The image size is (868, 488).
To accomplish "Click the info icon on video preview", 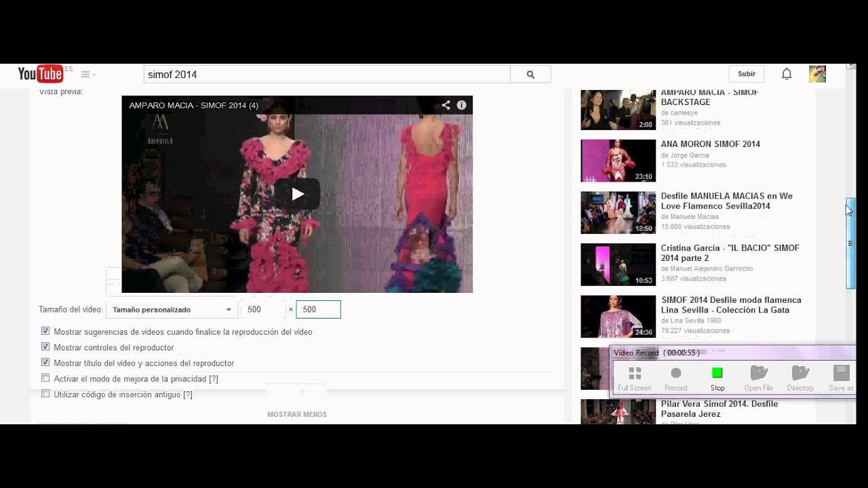I will point(461,105).
